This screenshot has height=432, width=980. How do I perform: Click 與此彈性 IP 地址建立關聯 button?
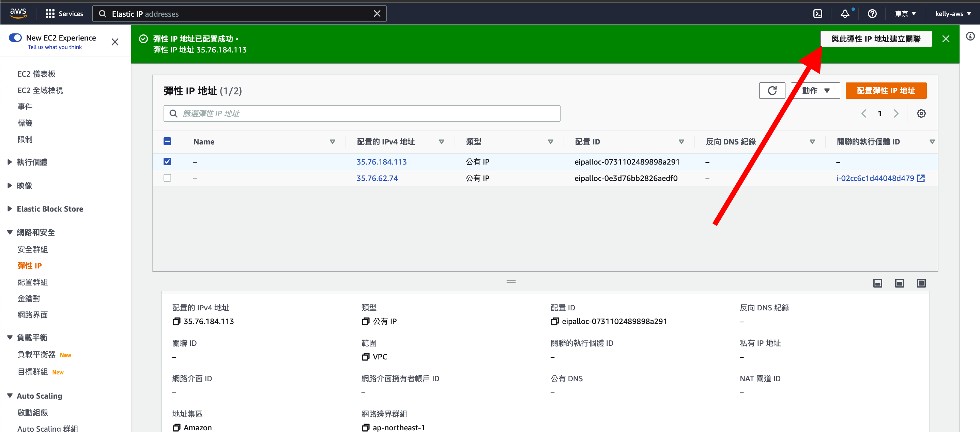pyautogui.click(x=875, y=39)
